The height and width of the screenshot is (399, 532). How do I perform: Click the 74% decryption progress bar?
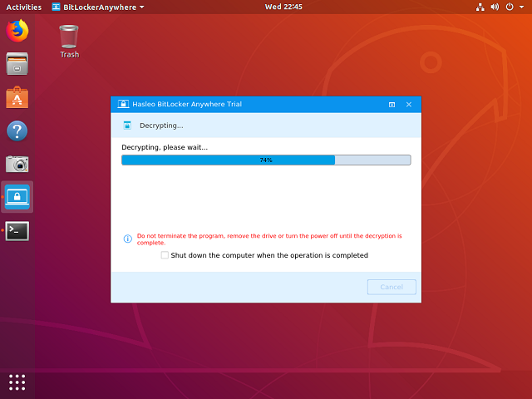click(x=266, y=160)
